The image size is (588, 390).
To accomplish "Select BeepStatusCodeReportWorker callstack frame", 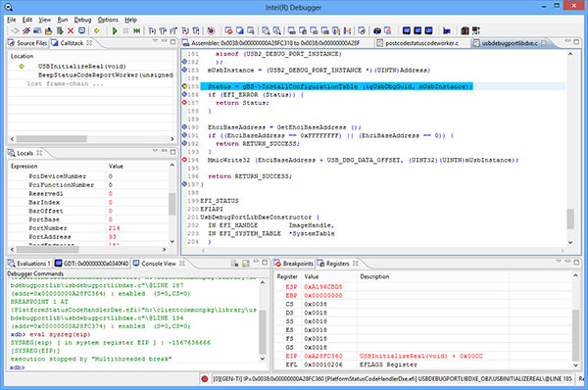I will coord(106,75).
